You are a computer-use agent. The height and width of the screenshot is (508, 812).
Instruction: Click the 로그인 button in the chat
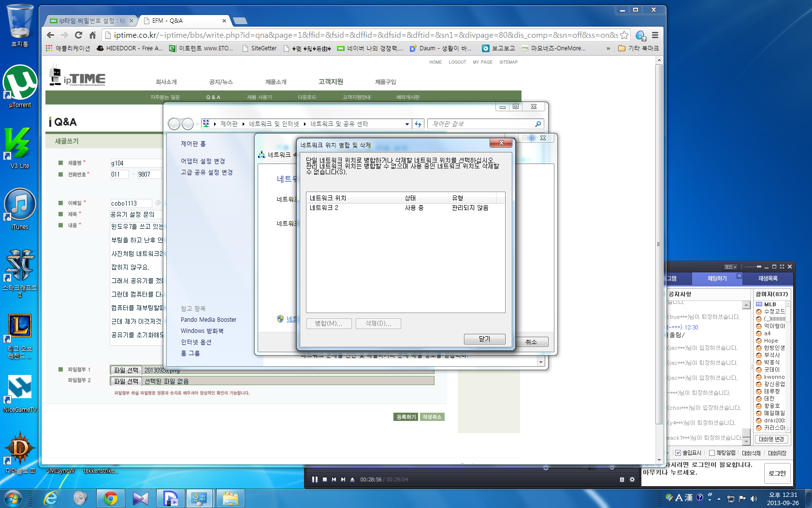click(x=777, y=473)
